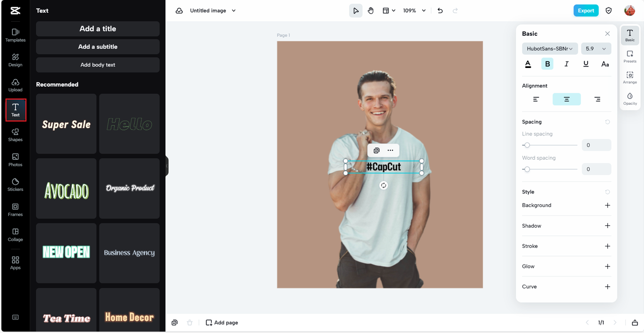Set text alignment to right
This screenshot has height=333, width=644.
pos(597,99)
